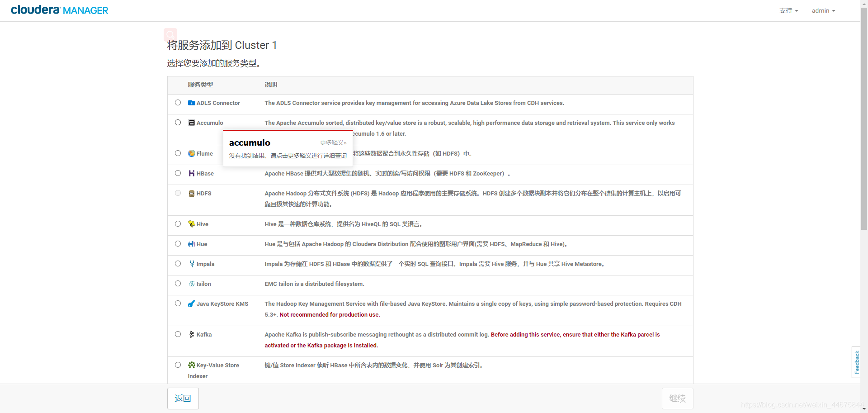868x413 pixels.
Task: Select the Accumulo radio button
Action: coord(178,123)
